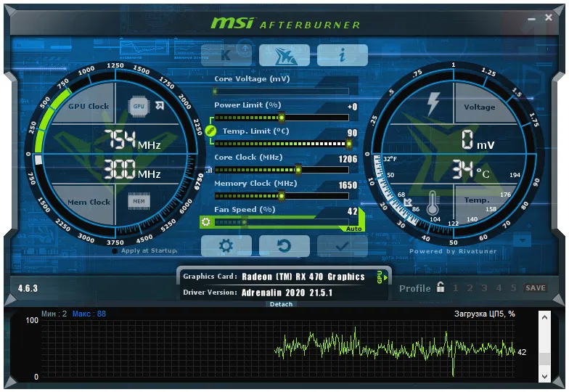569x392 pixels.
Task: Launch the OC Scanner jet icon
Action: [284, 55]
